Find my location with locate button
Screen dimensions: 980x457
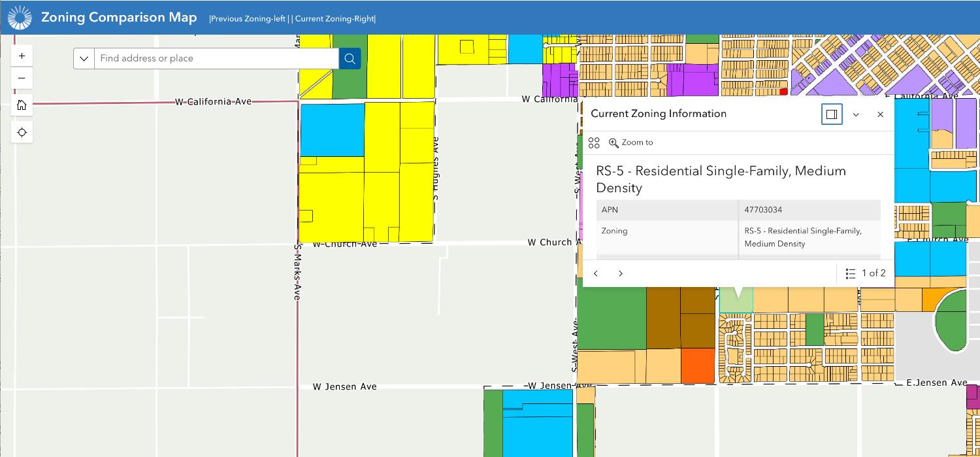(x=22, y=132)
